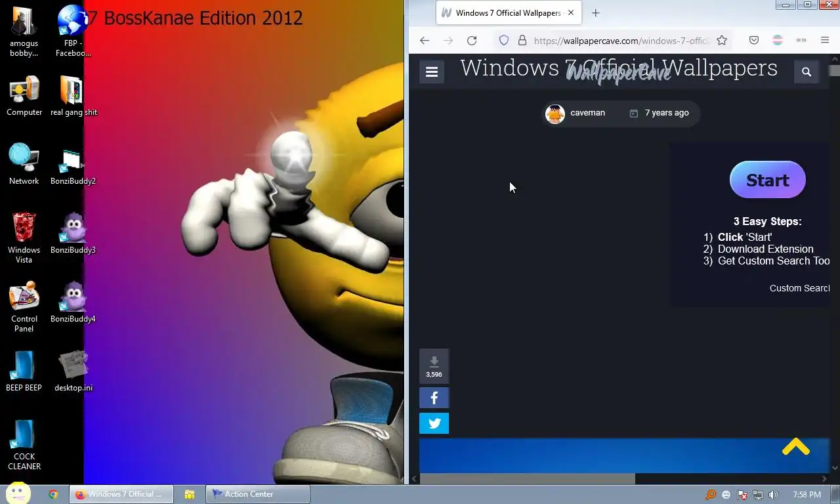Image resolution: width=840 pixels, height=504 pixels.
Task: Click the wallpapercave.com address bar
Action: (621, 41)
